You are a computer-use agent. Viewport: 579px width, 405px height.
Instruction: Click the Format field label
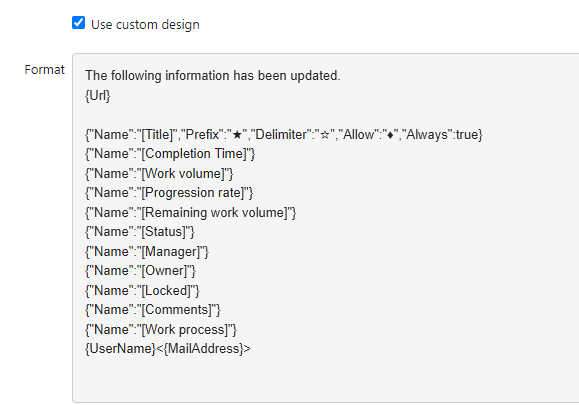coord(44,69)
